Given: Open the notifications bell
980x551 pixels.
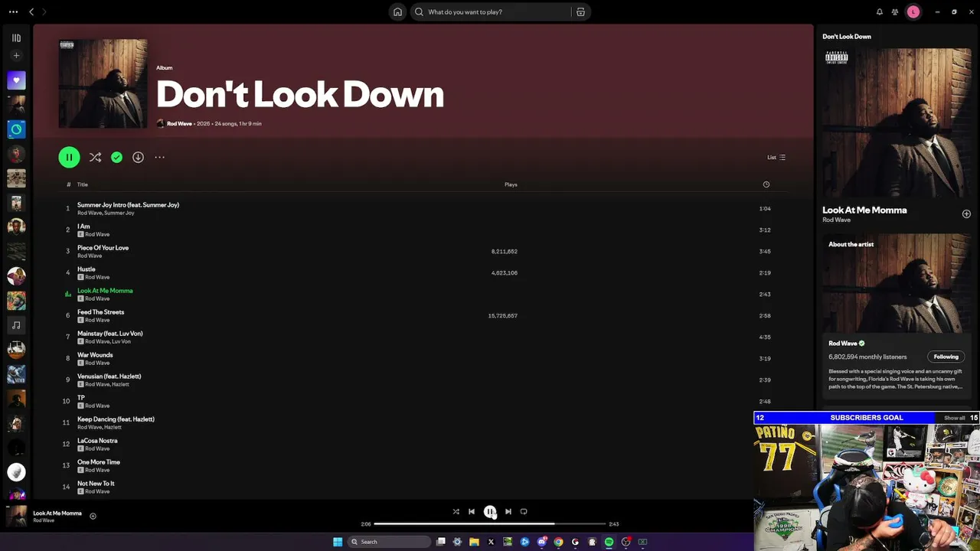Looking at the screenshot, I should [x=879, y=11].
